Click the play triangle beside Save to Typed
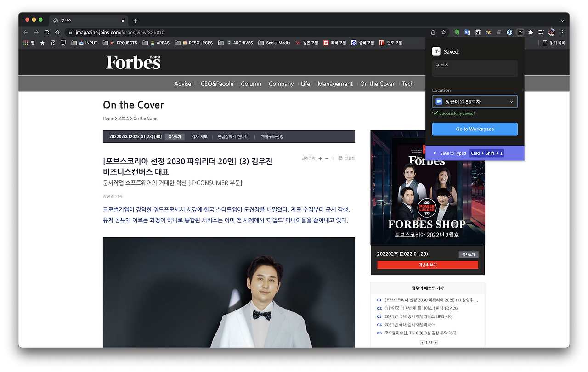The height and width of the screenshot is (372, 588). [435, 153]
